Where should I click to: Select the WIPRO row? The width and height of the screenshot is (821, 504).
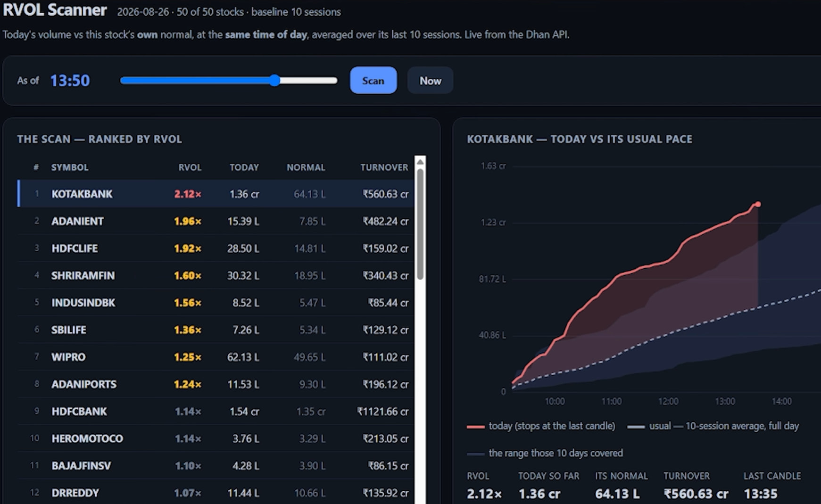(216, 357)
